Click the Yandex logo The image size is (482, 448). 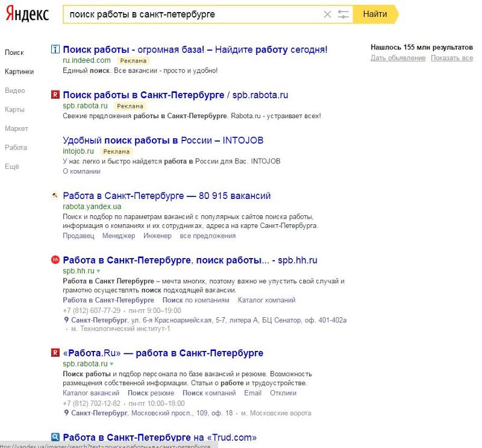(x=27, y=14)
